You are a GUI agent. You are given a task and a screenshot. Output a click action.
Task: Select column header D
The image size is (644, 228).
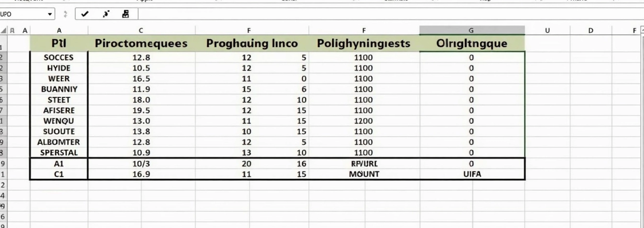(591, 31)
